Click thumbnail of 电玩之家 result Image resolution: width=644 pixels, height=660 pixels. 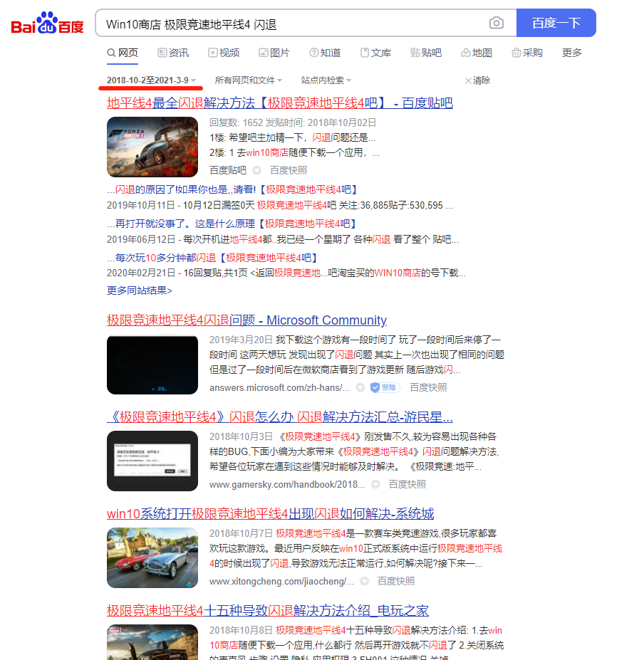(x=152, y=642)
